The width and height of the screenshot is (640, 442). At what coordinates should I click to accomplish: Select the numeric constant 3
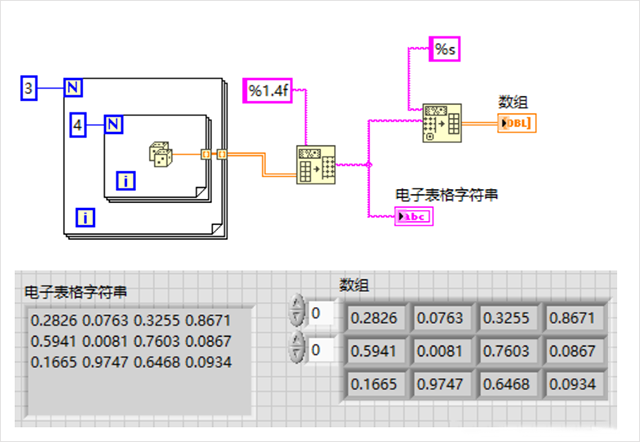29,88
